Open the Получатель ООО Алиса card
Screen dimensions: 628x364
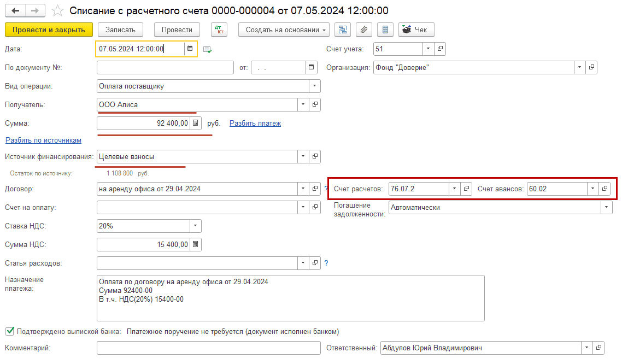(315, 104)
